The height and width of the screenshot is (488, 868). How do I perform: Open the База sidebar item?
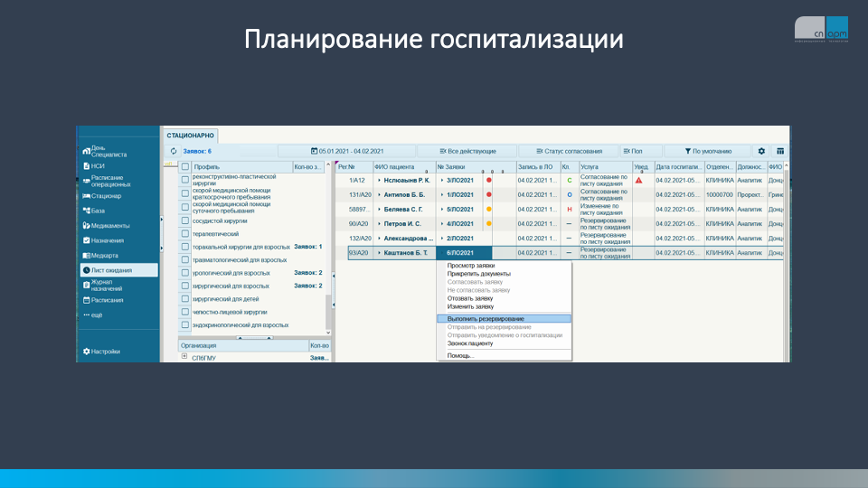pos(93,211)
